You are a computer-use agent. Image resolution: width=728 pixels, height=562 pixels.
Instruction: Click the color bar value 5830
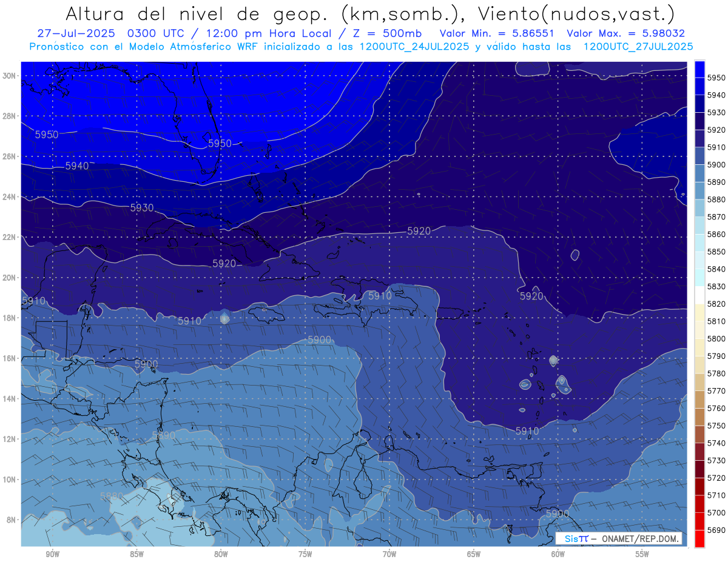point(716,286)
